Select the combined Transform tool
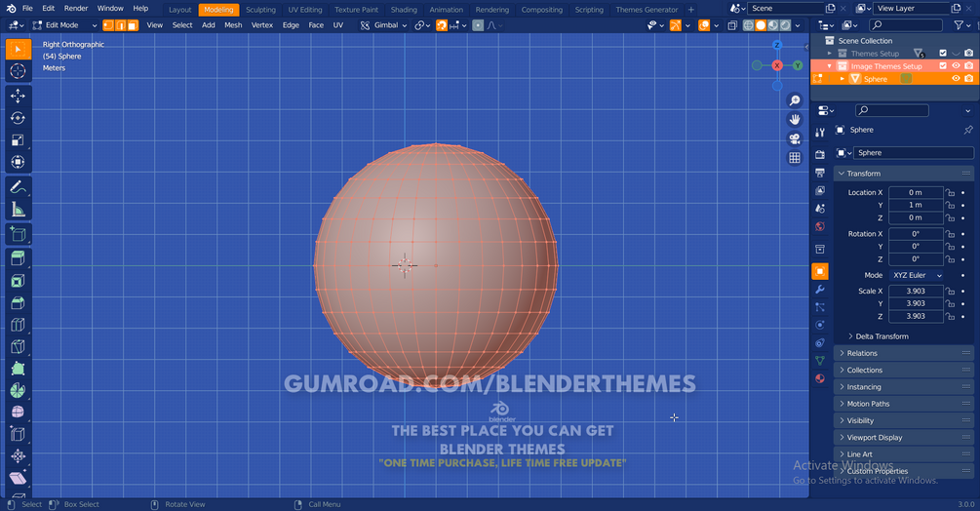This screenshot has height=511, width=980. [19, 162]
